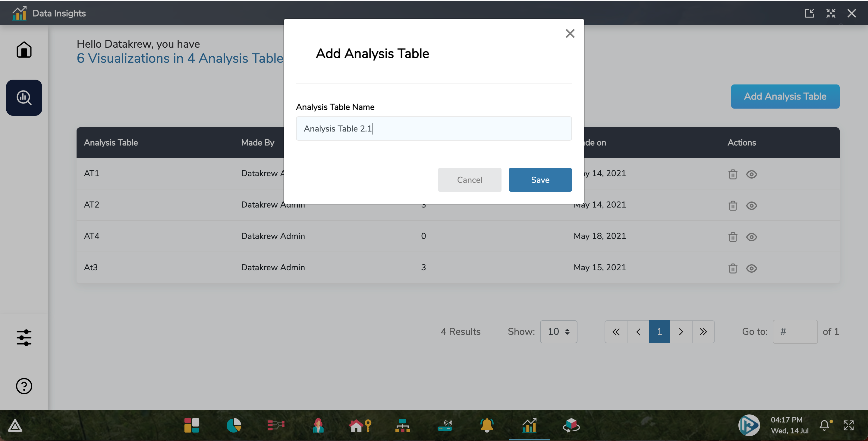Screen dimensions: 868x441
Task: Click the May 18, 2021 date cell
Action: point(599,236)
